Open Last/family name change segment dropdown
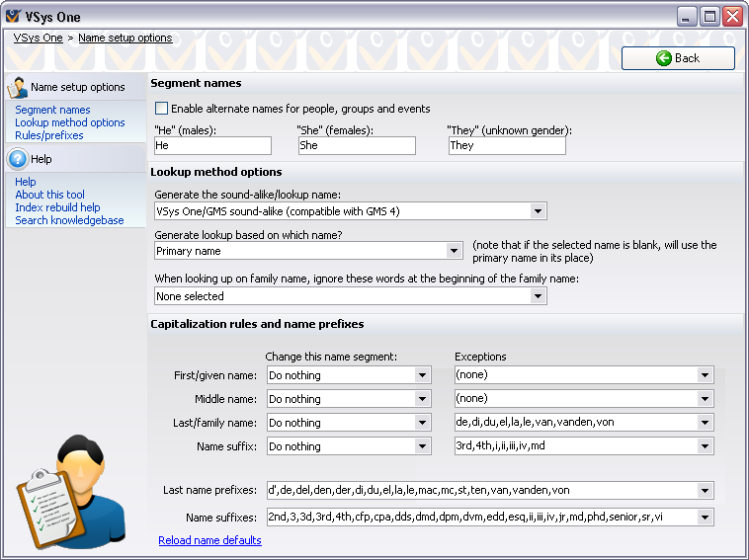Screen dimensions: 749x560 click(x=422, y=423)
